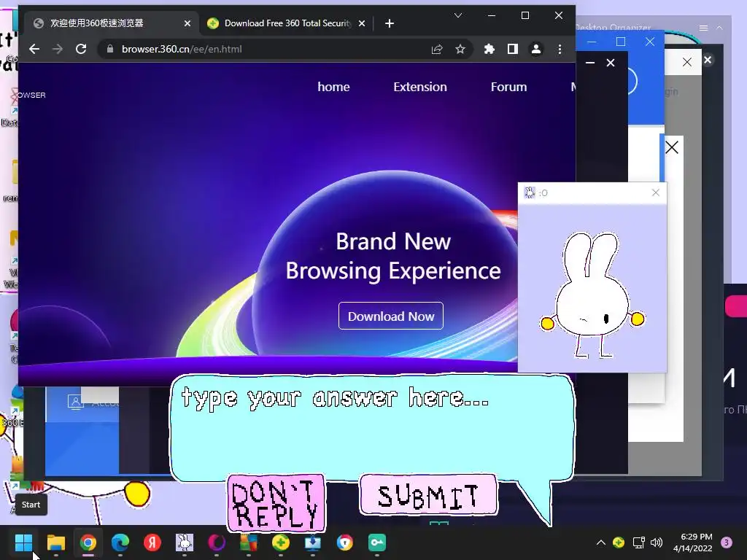Screen dimensions: 747x560
Task: Click the Download Now button
Action: pos(391,316)
